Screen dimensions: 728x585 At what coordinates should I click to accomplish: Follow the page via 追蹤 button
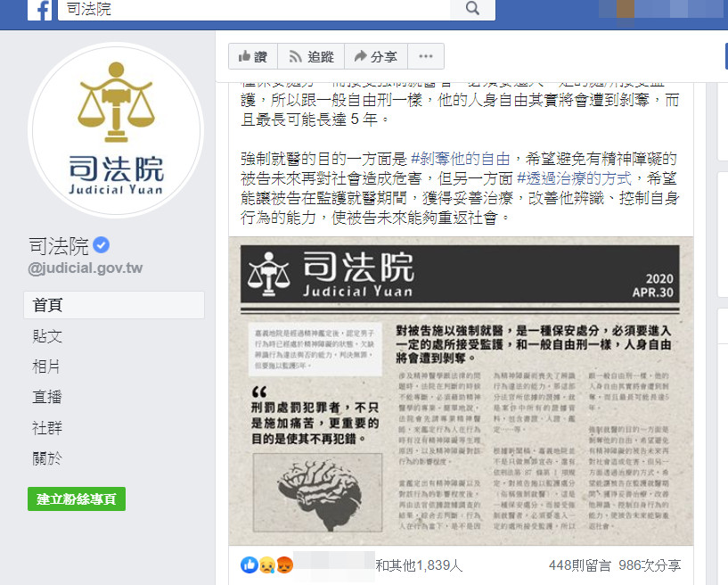311,57
